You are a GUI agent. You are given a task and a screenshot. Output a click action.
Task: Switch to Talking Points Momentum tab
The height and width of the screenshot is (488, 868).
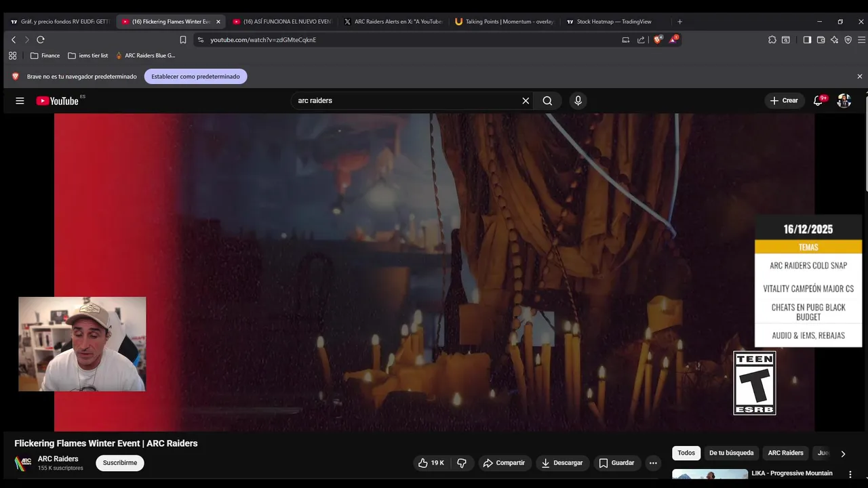(x=504, y=22)
